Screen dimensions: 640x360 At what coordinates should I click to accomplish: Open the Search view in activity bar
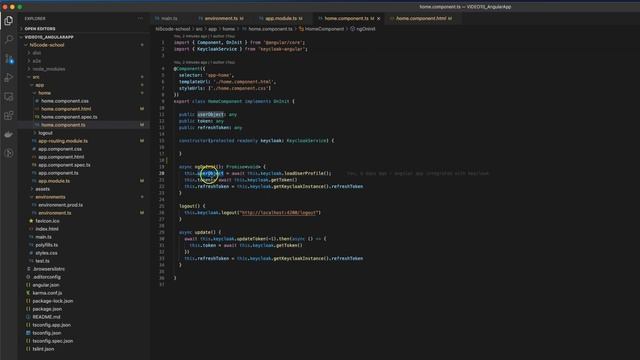pos(9,39)
